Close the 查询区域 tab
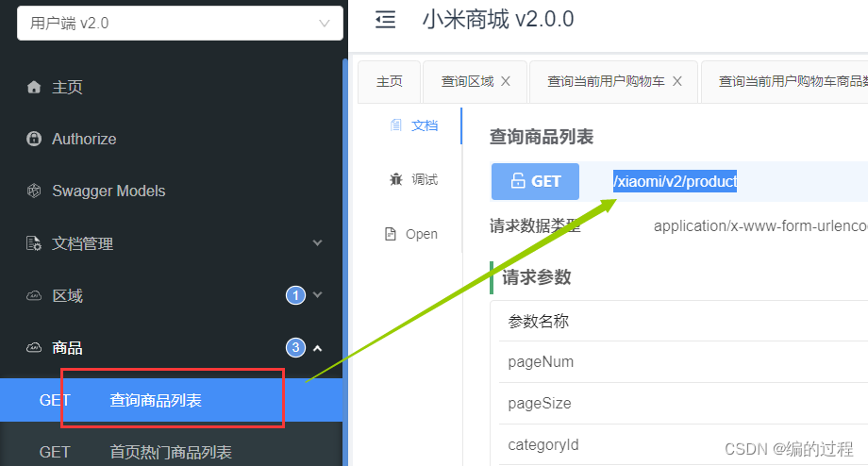Viewport: 868px width, 466px height. click(506, 81)
